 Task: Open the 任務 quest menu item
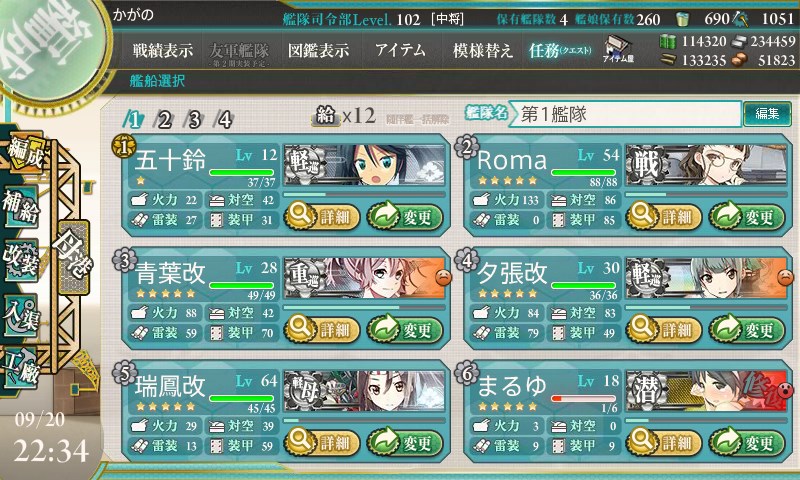click(x=560, y=50)
